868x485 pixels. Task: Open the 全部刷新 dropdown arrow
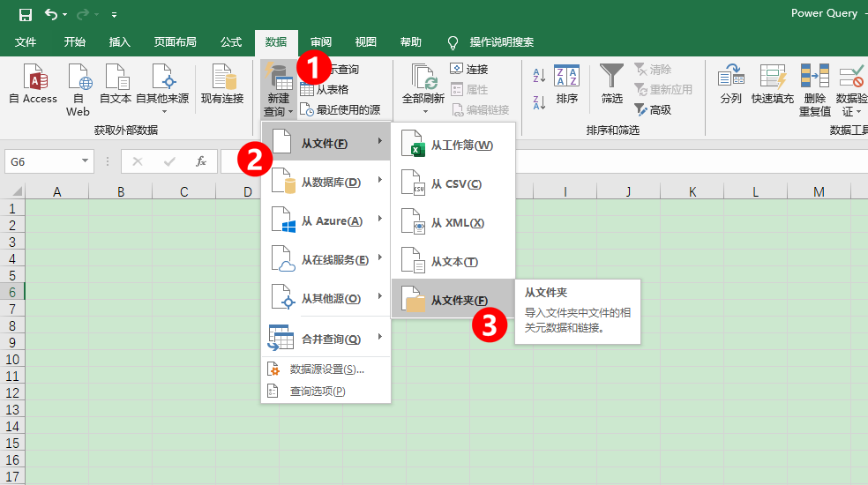point(425,112)
